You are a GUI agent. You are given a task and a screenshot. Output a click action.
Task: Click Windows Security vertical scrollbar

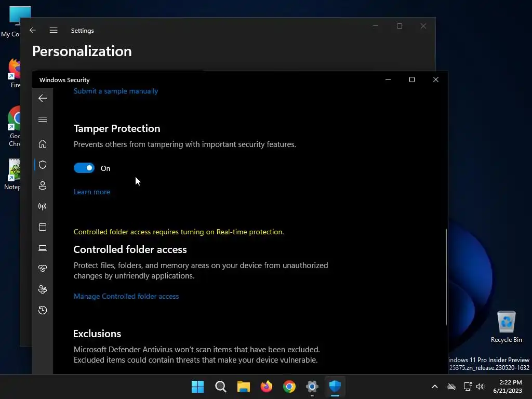point(446,277)
